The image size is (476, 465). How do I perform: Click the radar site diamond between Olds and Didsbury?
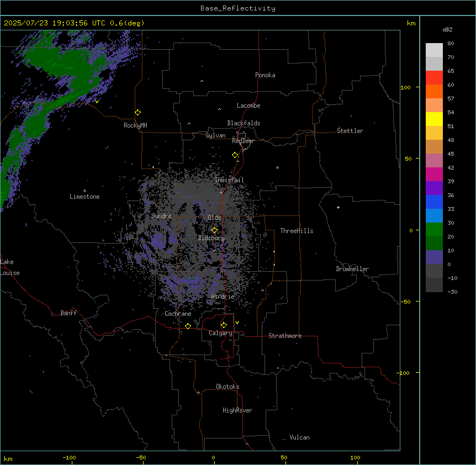tap(214, 230)
